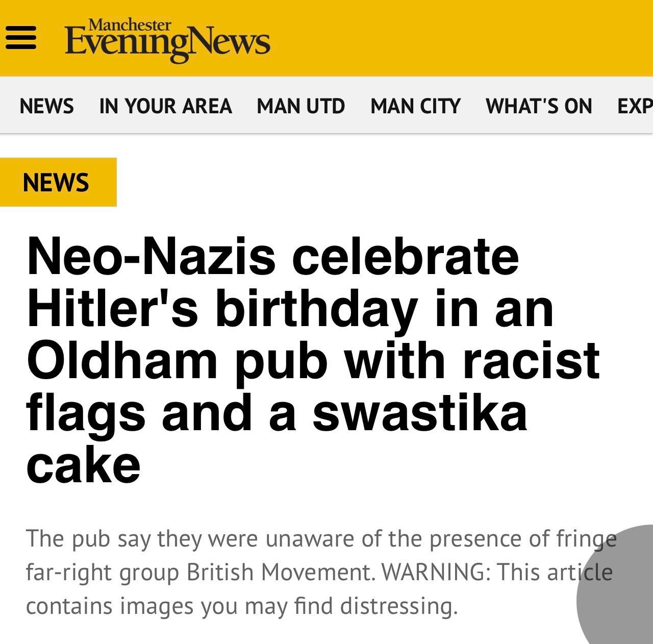Click "Neo-Nazis celebrate" in the headline
Screen dimensions: 653x644
272,255
